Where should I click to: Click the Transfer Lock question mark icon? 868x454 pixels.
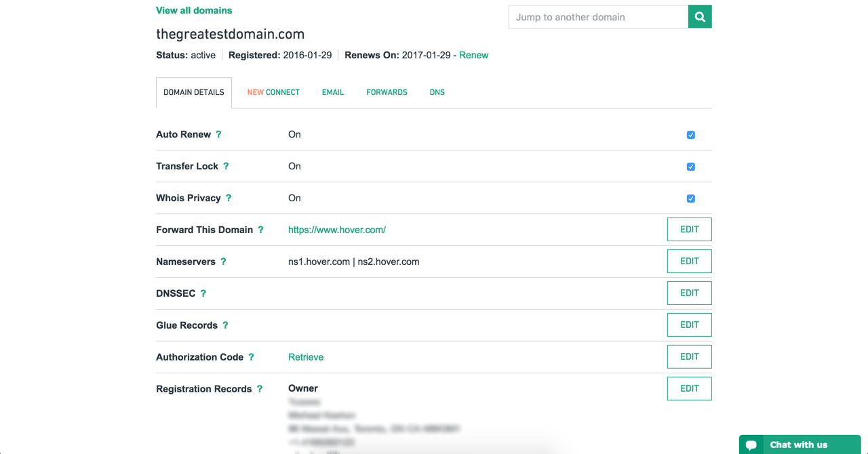227,166
